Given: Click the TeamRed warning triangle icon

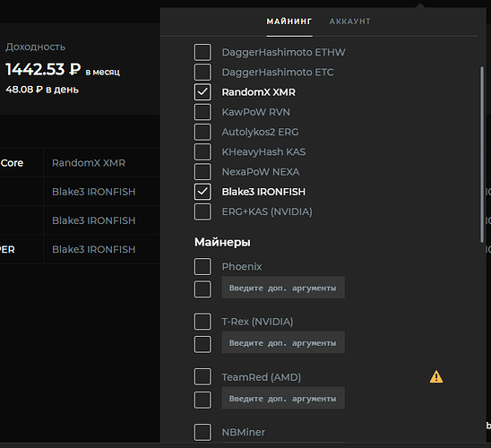Looking at the screenshot, I should click(x=436, y=376).
